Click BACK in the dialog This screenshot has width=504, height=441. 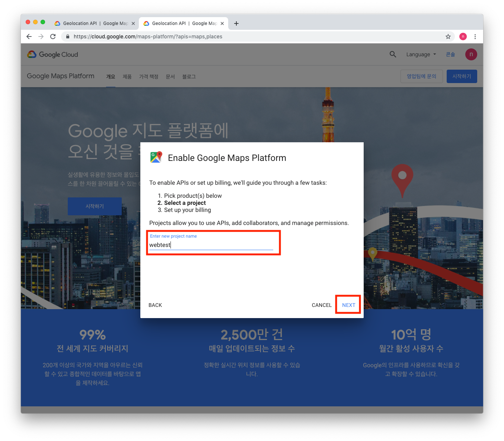coord(155,305)
